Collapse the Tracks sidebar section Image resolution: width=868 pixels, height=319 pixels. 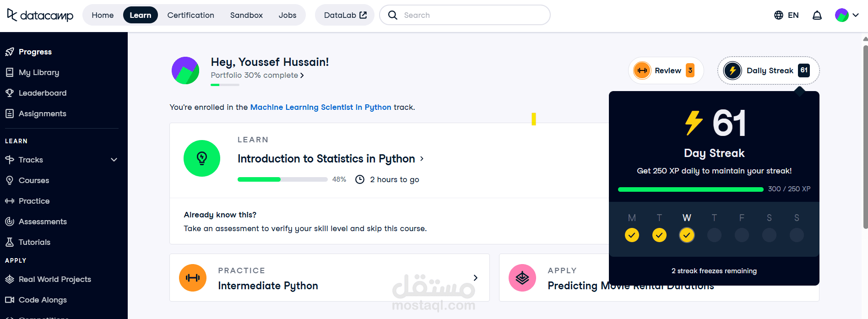(114, 160)
